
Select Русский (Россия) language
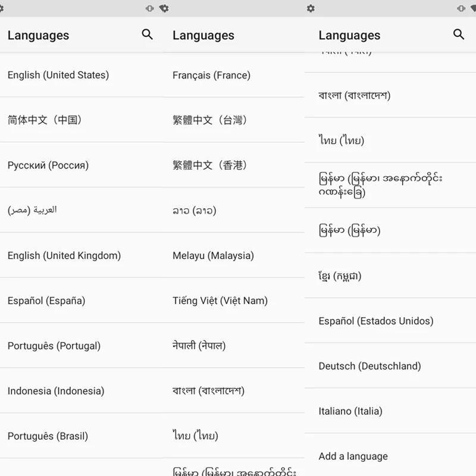tap(82, 165)
